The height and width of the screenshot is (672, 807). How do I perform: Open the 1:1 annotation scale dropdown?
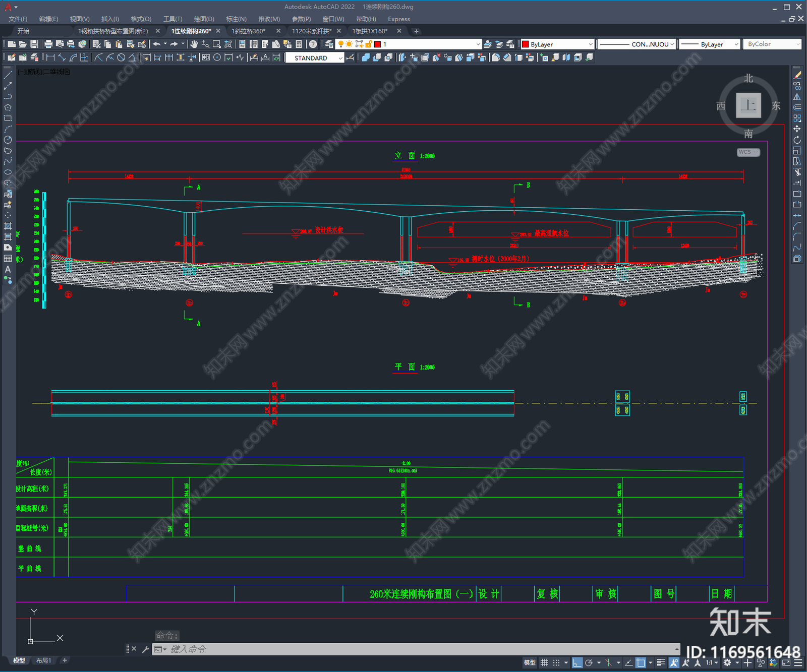pyautogui.click(x=712, y=662)
